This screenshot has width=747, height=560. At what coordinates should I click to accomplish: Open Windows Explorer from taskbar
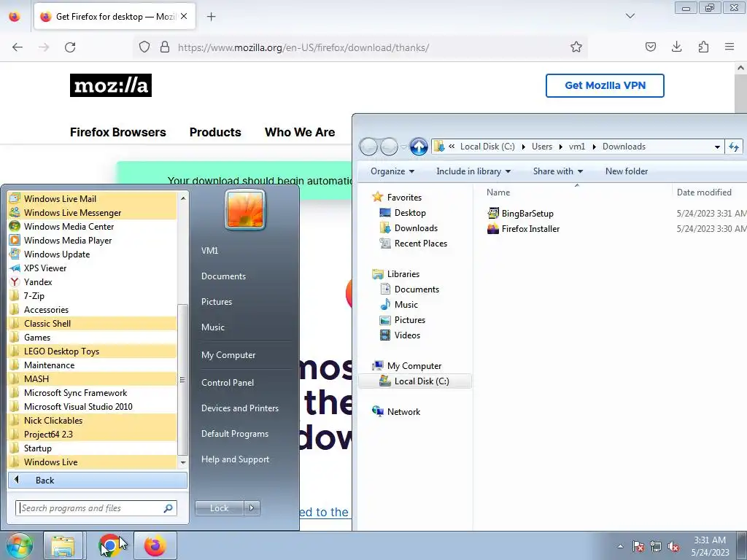click(63, 545)
